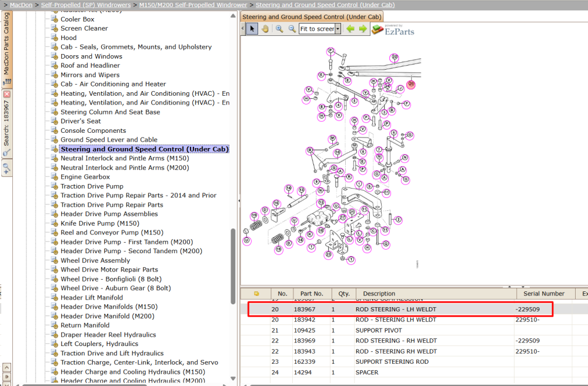Open M150/M200 Self-Propelled Windrower breadcrumb link
Viewport: 588px width, 386px height.
(x=193, y=5)
